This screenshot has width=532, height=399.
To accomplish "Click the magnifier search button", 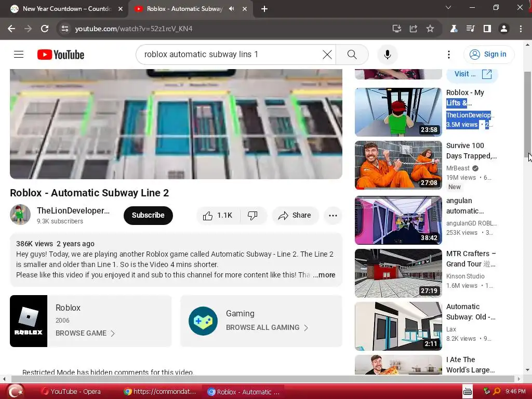I will tap(352, 54).
